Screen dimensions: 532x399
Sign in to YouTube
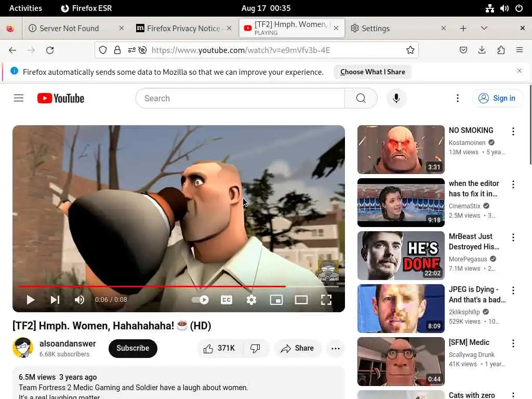(497, 98)
